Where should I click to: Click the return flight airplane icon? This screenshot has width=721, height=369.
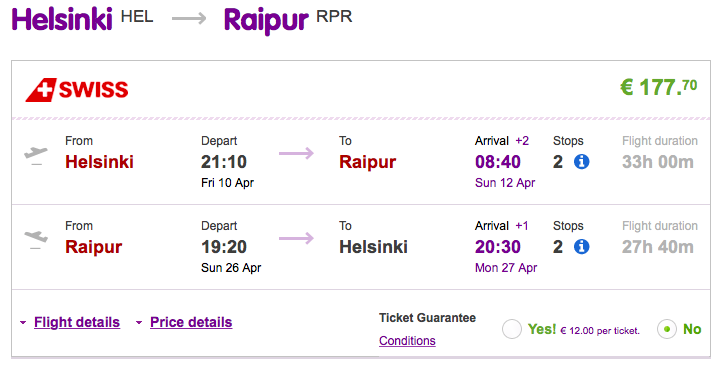(x=36, y=239)
